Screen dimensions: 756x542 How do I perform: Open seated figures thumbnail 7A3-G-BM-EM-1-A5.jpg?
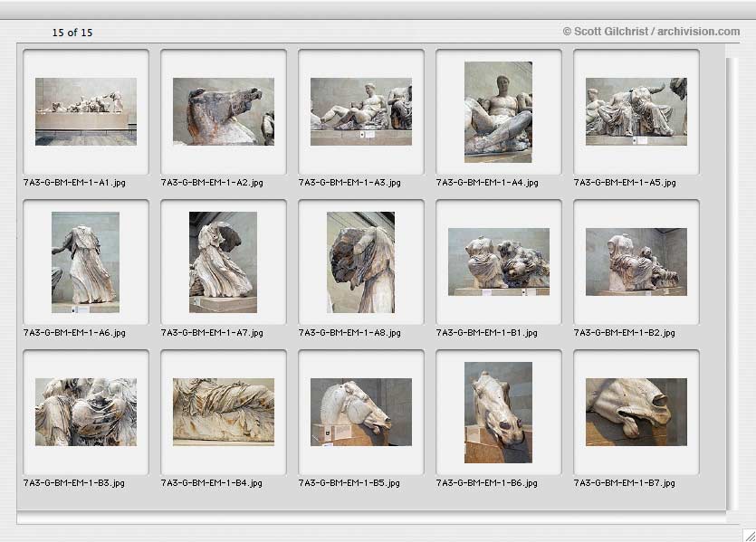tap(636, 112)
